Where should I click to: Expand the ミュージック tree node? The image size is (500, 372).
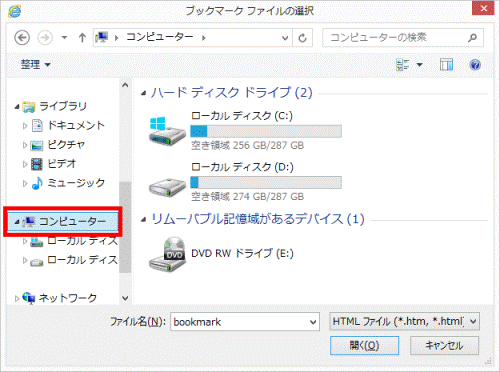point(25,183)
